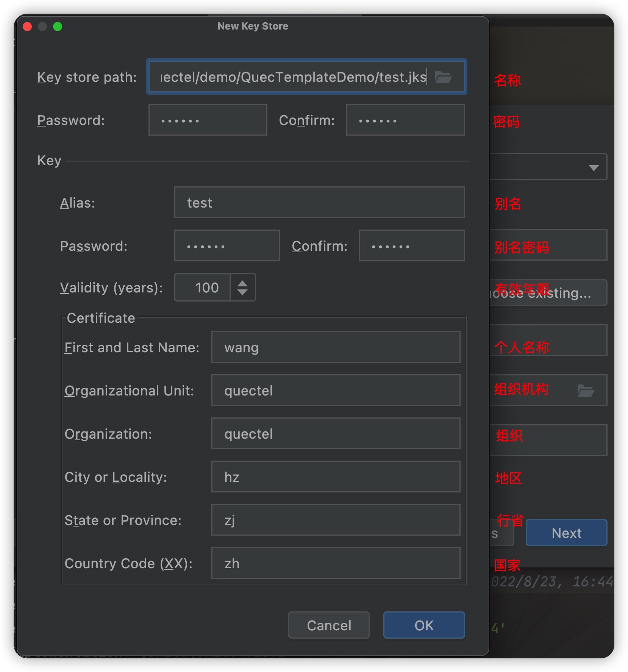Screen dimensions: 628x672
Task: Select the key Password field under Alias
Action: pos(227,245)
